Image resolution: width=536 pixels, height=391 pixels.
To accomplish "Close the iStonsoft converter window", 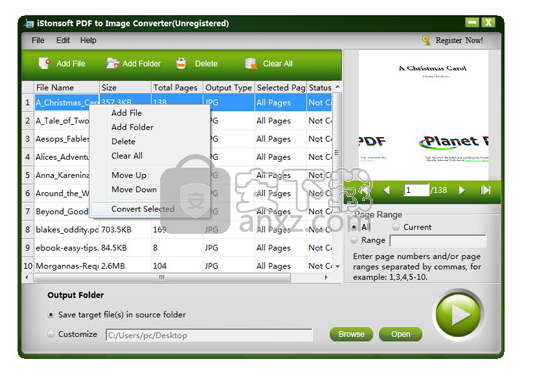I will (x=488, y=23).
